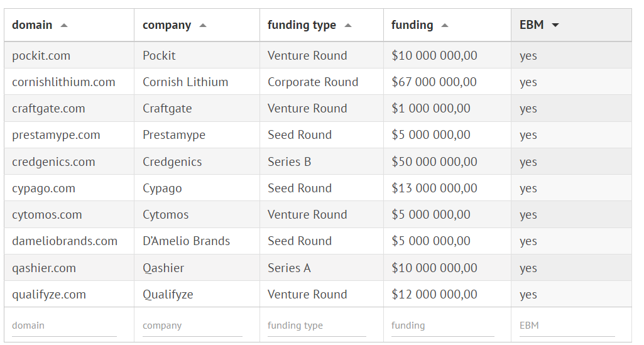This screenshot has width=644, height=345.
Task: Focus the company filter input
Action: 192,326
